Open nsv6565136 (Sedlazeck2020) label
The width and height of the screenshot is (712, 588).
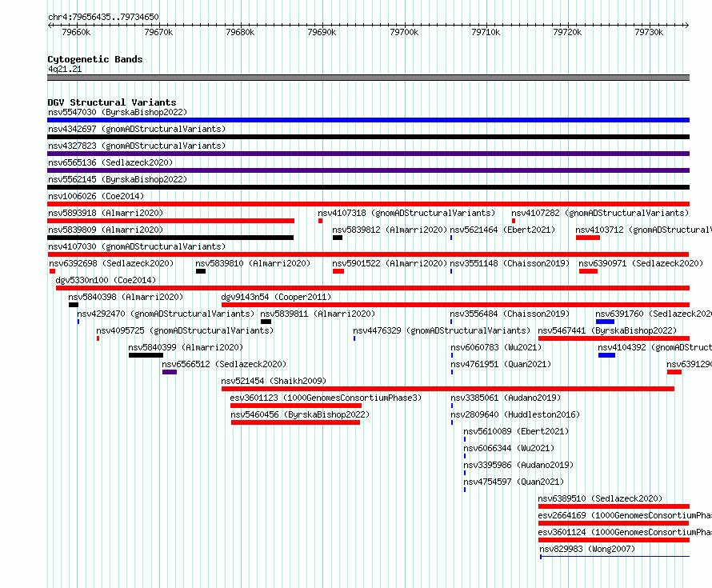tap(110, 162)
